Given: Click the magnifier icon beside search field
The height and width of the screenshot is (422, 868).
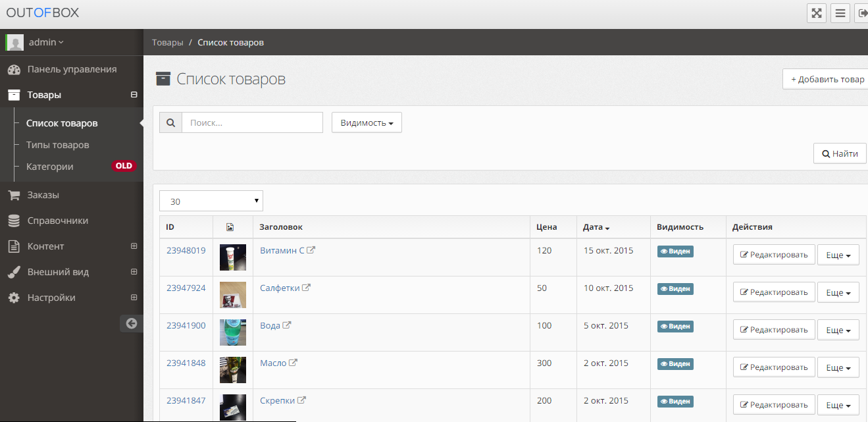Looking at the screenshot, I should (x=171, y=122).
